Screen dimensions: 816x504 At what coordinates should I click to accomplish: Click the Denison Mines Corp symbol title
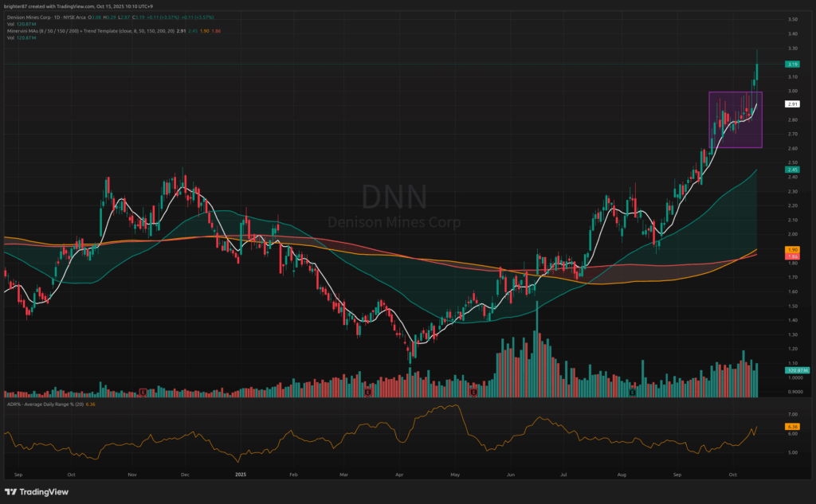tap(32, 18)
